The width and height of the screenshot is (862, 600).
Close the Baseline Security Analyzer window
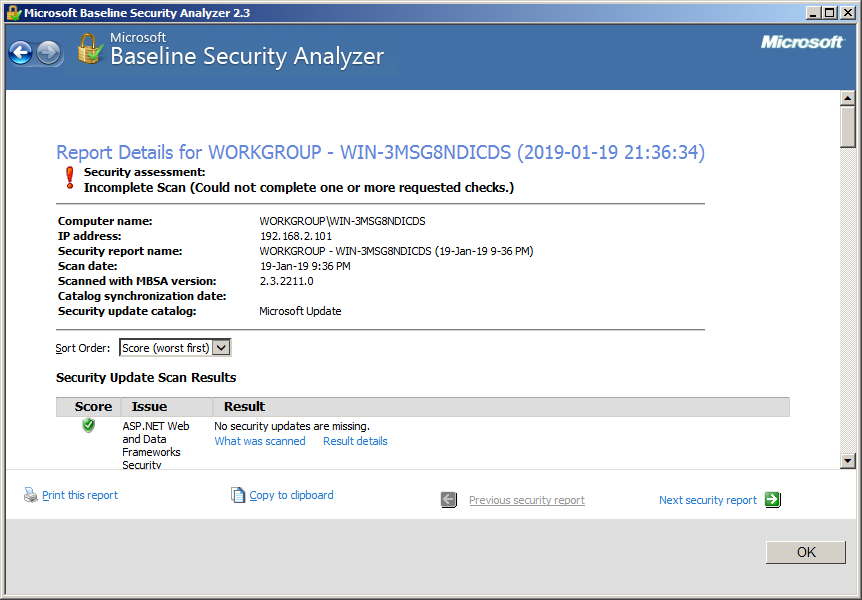(x=847, y=13)
